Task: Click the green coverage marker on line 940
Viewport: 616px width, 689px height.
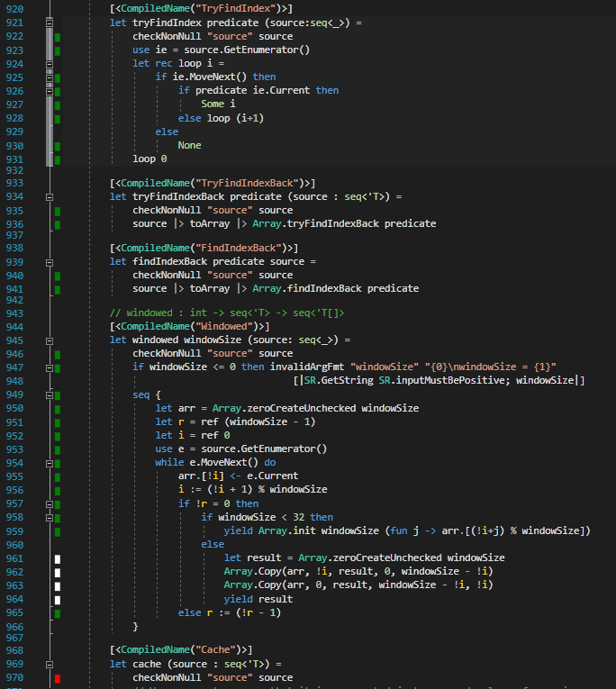Action: pos(58,277)
